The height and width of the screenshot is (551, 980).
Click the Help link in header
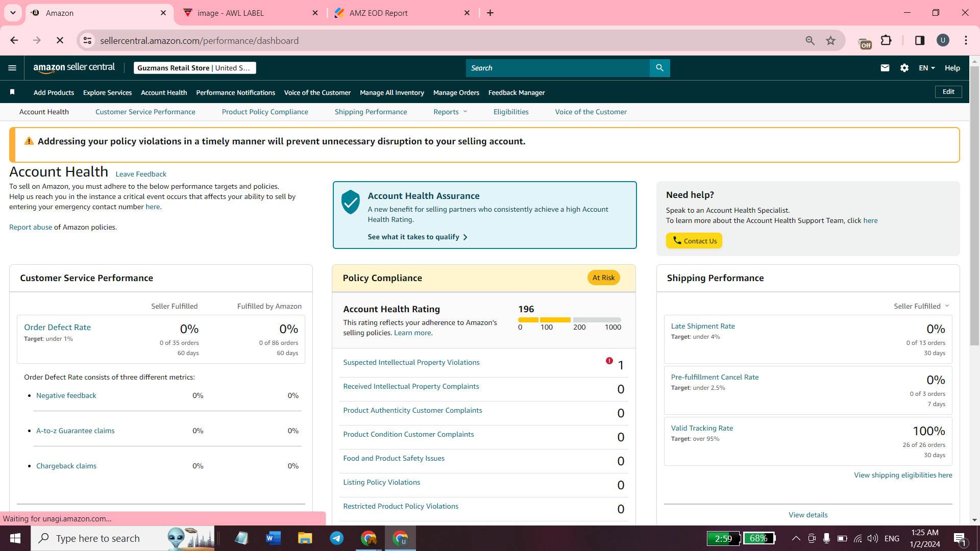tap(952, 68)
